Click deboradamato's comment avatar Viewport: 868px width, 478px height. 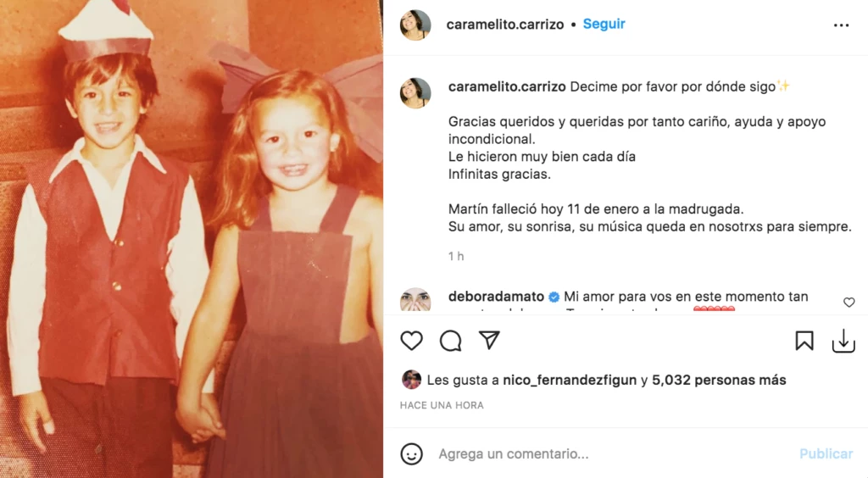[415, 299]
